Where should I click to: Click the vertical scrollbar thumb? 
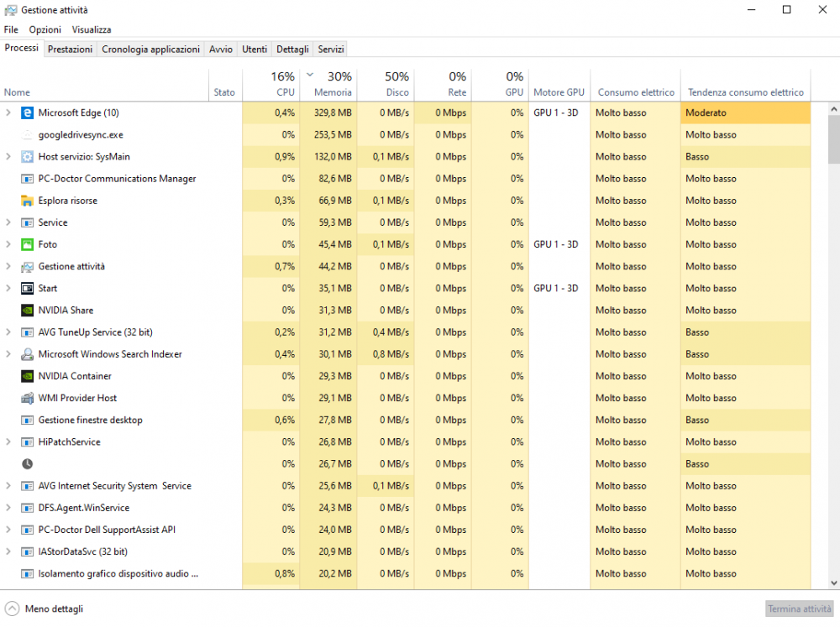pos(833,139)
